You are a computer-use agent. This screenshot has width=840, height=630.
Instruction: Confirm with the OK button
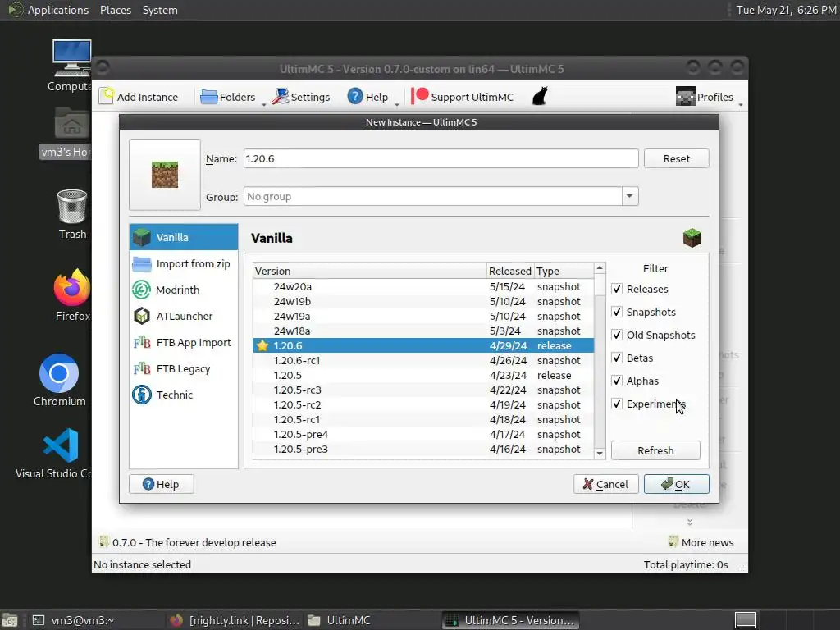(676, 484)
